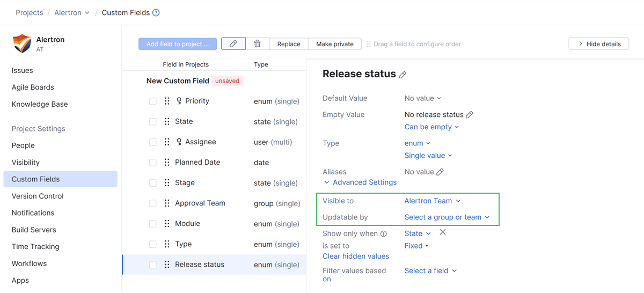
Task: Check the Priority field checkbox
Action: 153,101
